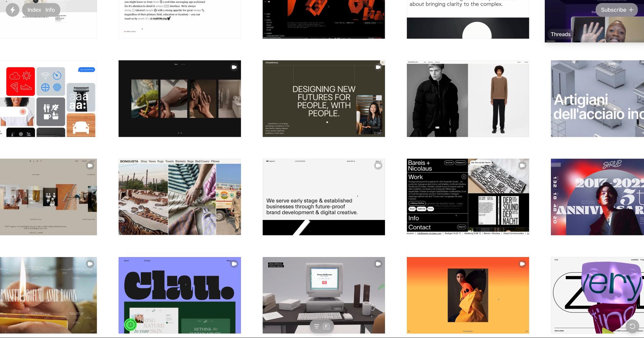Open the filter lines icon in the bottom toolbar
This screenshot has height=338, width=644.
[x=316, y=326]
